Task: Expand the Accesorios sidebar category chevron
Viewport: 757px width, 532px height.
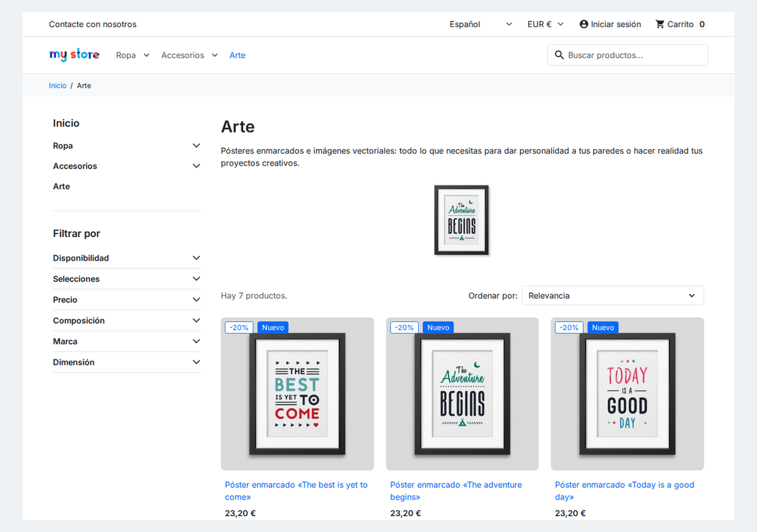Action: tap(196, 166)
